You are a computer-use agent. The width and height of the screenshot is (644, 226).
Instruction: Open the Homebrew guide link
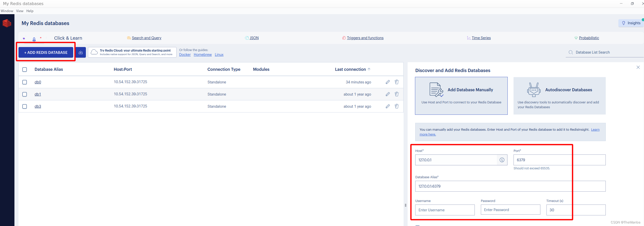(203, 55)
